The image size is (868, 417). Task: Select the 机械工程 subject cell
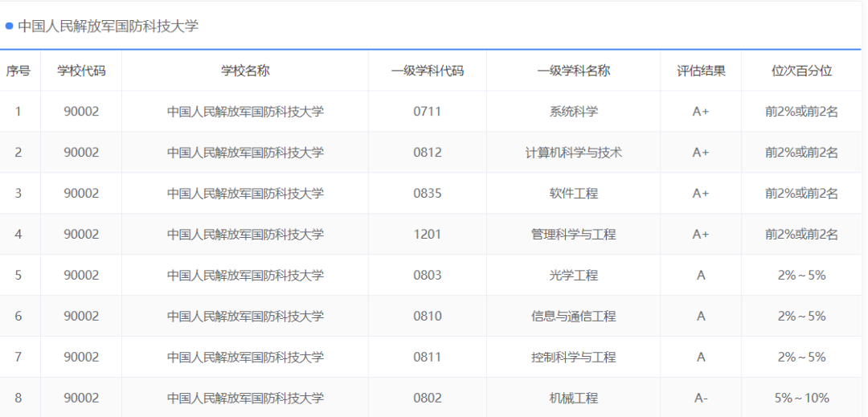coord(574,399)
